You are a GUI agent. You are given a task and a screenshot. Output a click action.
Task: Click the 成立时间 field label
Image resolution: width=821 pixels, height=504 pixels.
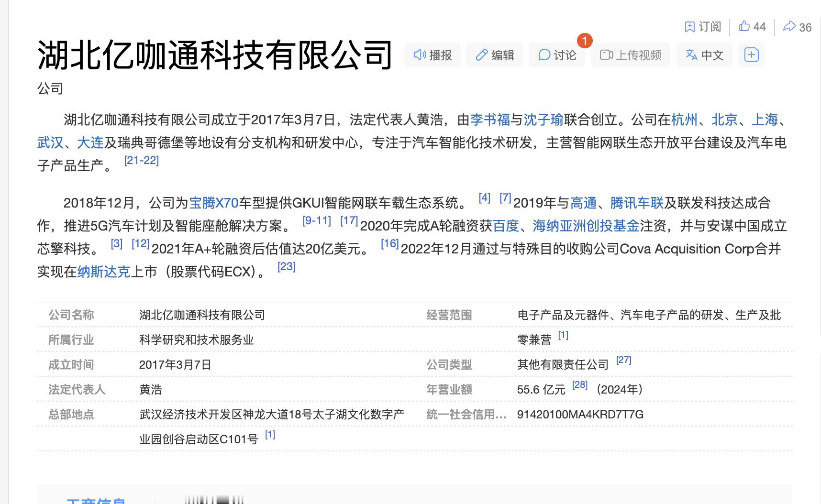(x=71, y=365)
